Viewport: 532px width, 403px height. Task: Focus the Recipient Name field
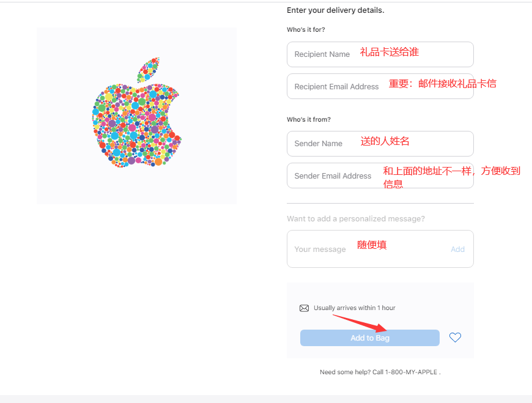coord(380,54)
